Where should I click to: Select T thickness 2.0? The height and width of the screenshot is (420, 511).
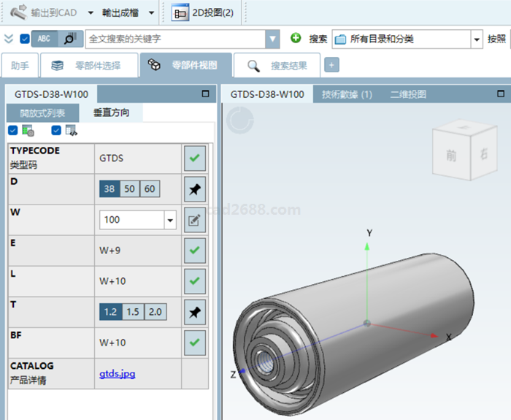pos(155,312)
